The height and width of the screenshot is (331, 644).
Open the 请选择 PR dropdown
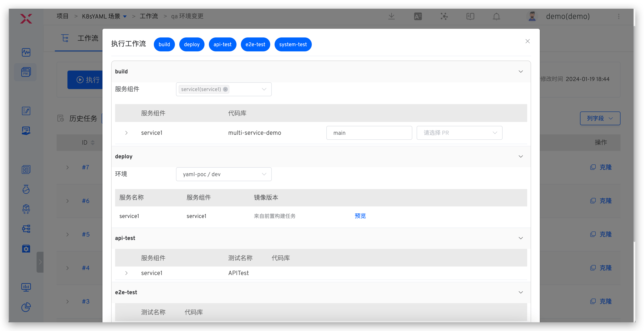[x=459, y=133]
